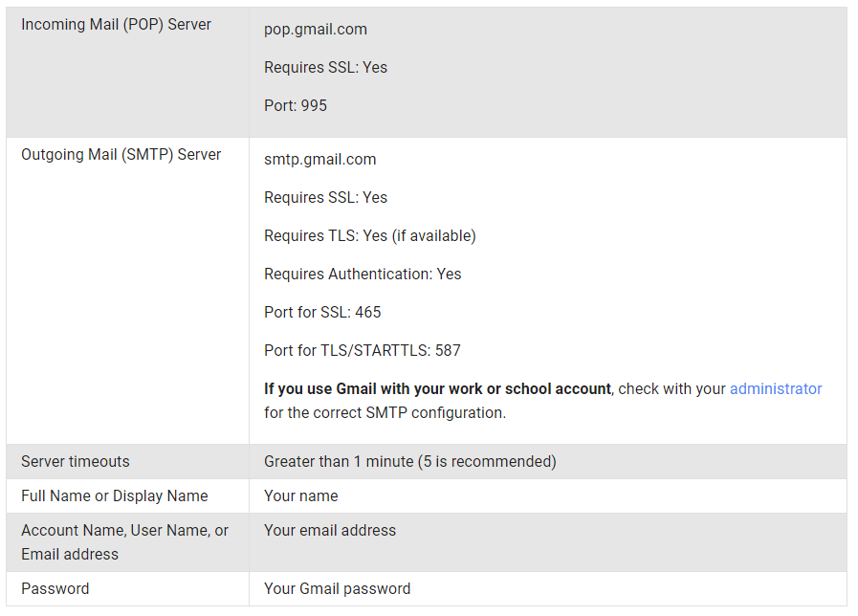Image resolution: width=858 pixels, height=616 pixels.
Task: Click the Incoming Mail (POP) Server label
Action: 117,25
